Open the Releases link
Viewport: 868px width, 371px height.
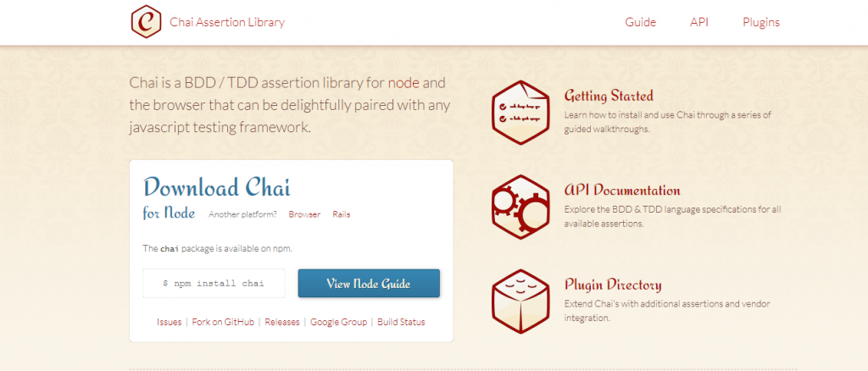coord(281,322)
